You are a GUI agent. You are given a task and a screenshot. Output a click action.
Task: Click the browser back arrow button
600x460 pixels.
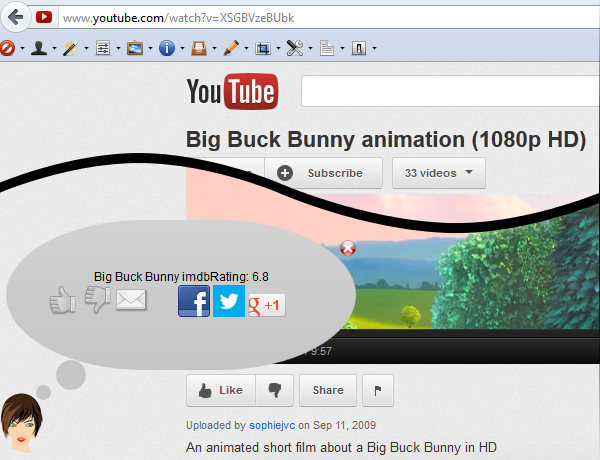pos(15,17)
